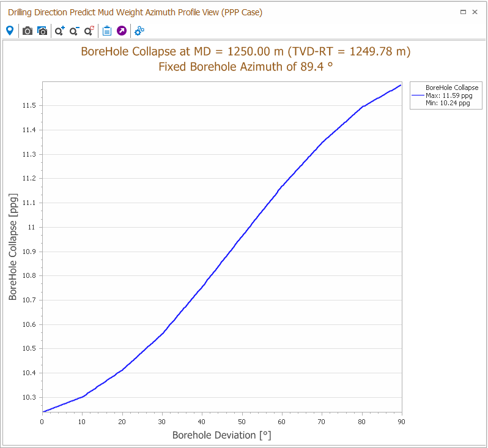The image size is (488, 448).
Task: Zoom out of the chart
Action: 75,31
